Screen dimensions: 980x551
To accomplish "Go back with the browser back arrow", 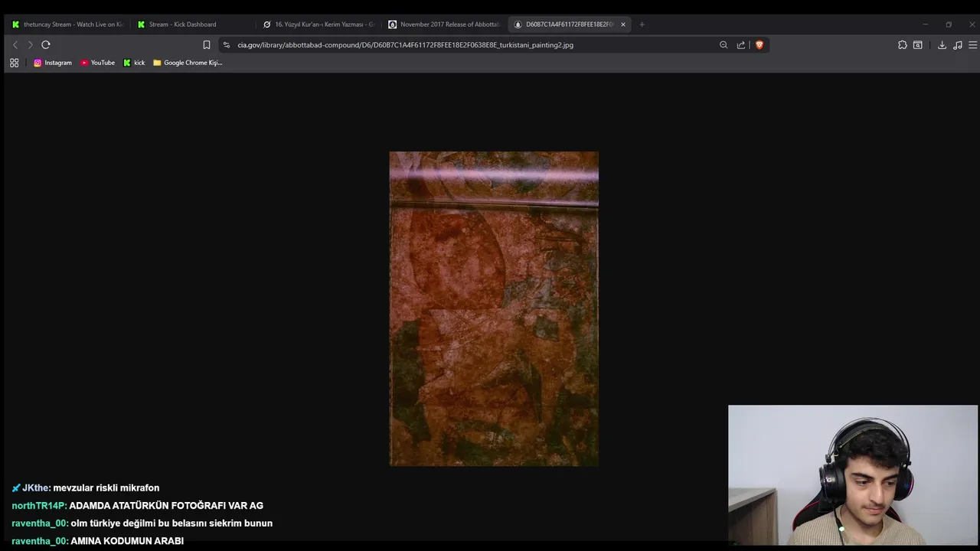I will point(15,45).
